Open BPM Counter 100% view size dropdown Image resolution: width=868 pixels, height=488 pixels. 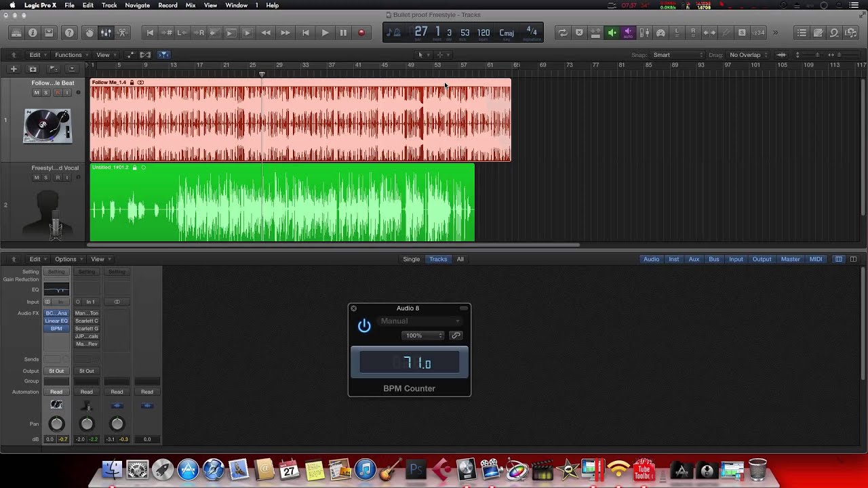tap(422, 335)
